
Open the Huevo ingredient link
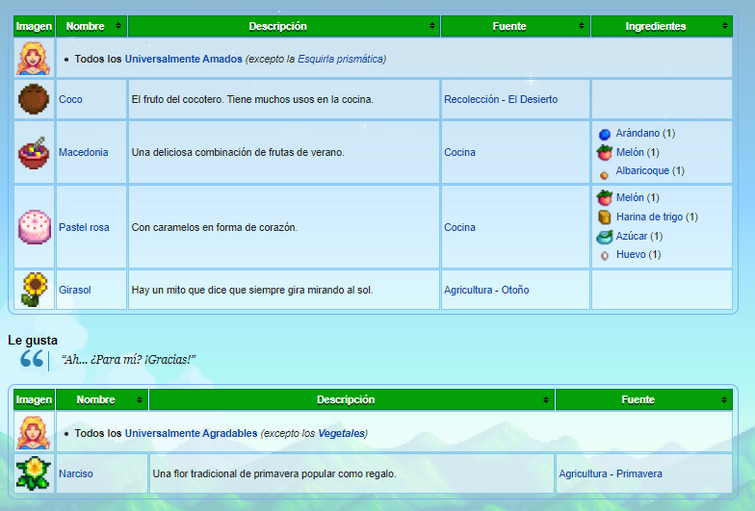point(631,254)
